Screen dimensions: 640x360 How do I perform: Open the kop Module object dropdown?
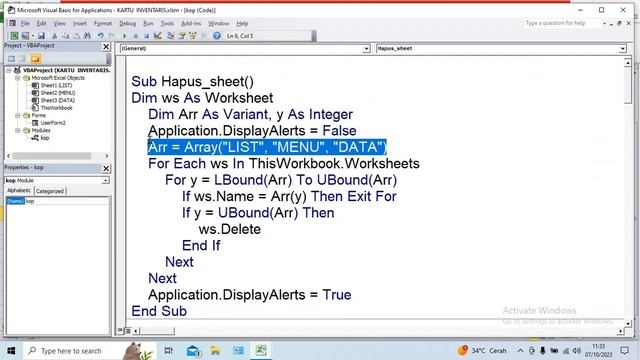click(106, 180)
